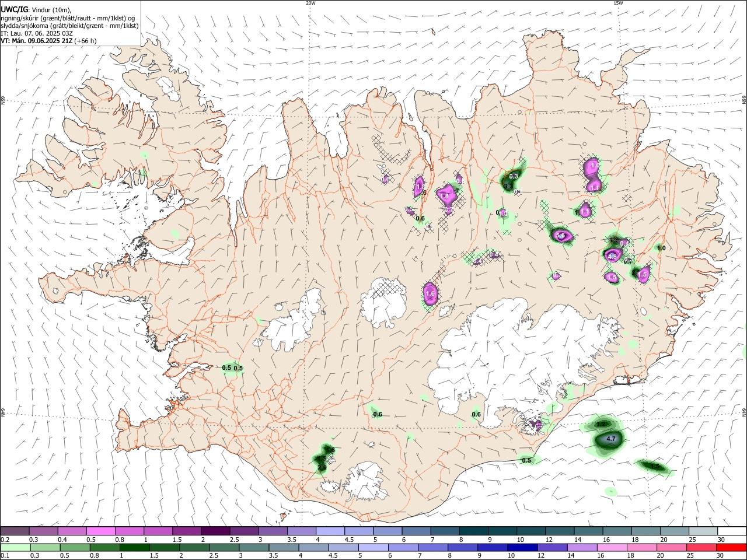Select the palest green rain swatch 0.1 to 0.3

[x=15, y=547]
